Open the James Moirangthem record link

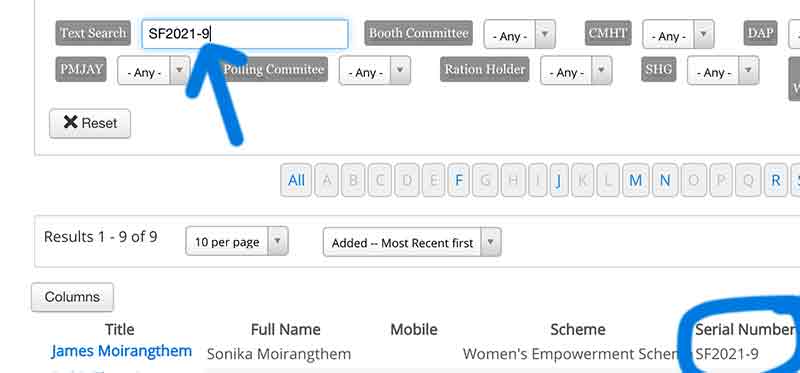click(x=121, y=351)
